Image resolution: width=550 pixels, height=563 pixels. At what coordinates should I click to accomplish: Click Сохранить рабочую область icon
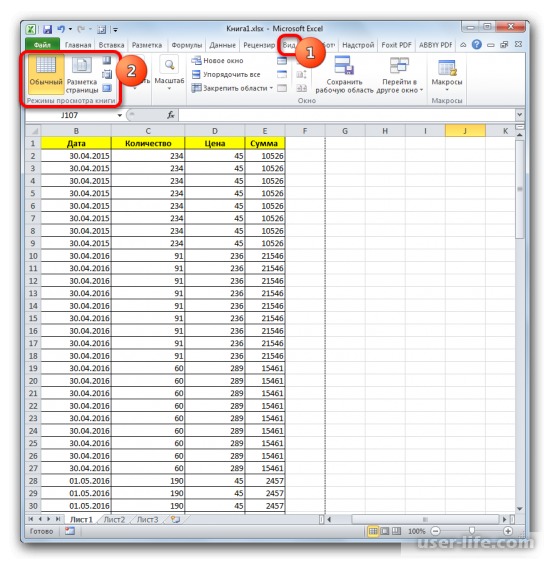click(344, 65)
